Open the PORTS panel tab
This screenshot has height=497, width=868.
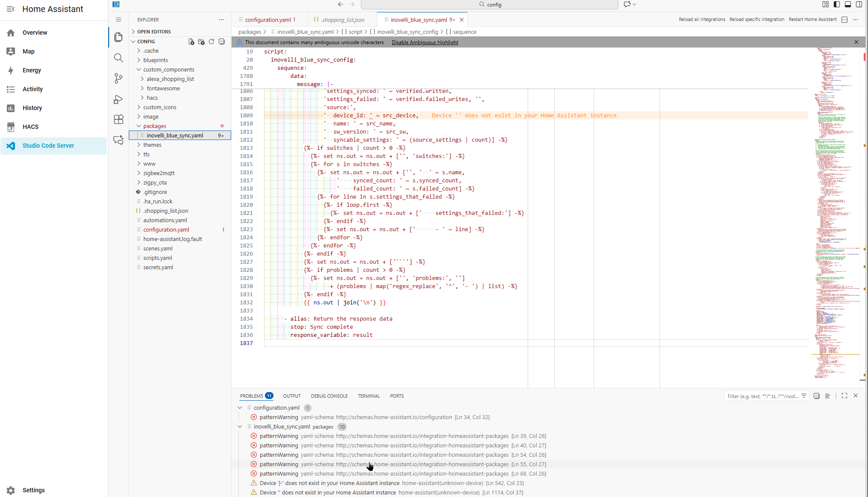pyautogui.click(x=397, y=396)
